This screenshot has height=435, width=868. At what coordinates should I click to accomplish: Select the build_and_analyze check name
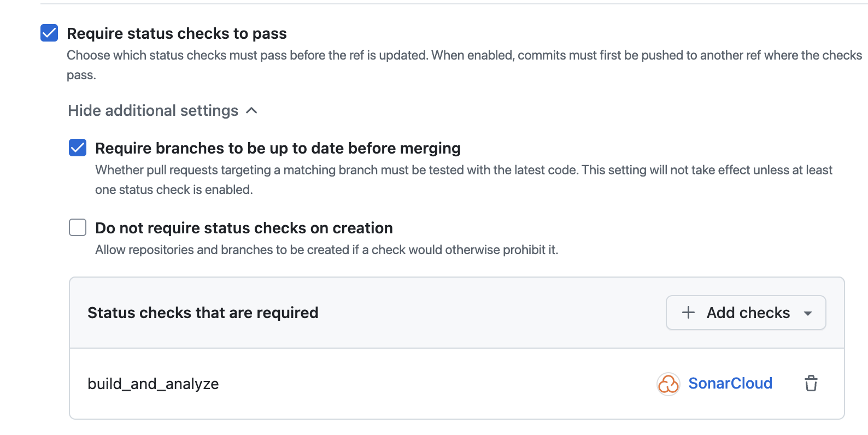[153, 384]
